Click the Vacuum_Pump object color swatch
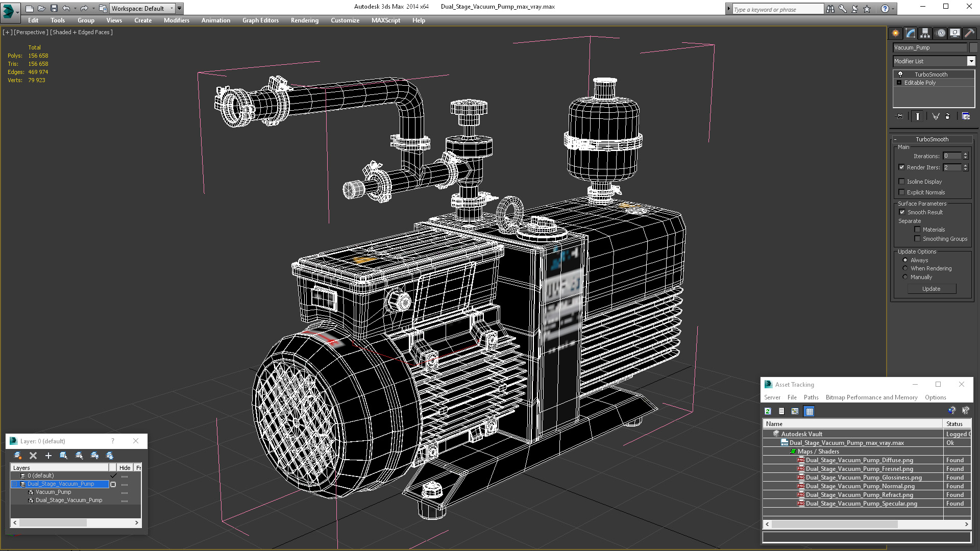The image size is (980, 551). 973,47
